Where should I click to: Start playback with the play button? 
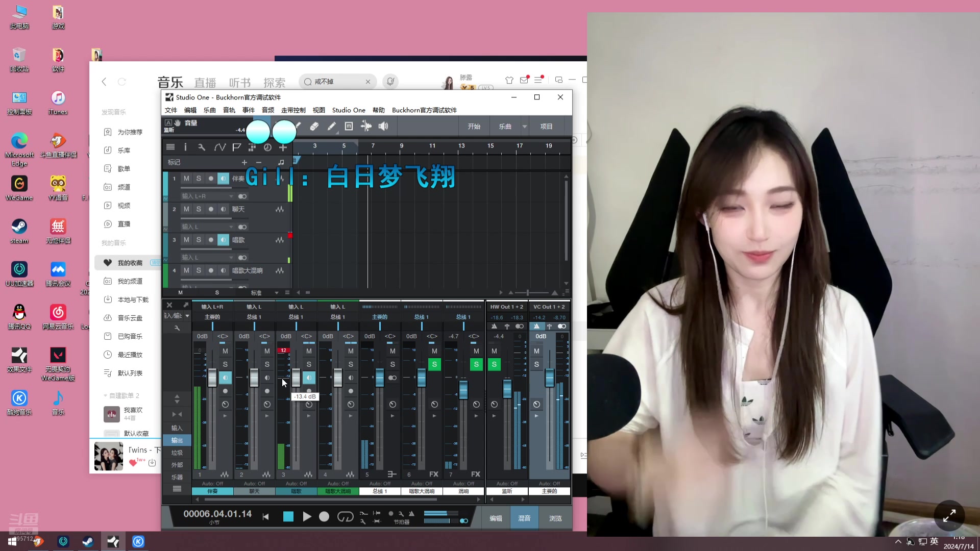tap(307, 517)
